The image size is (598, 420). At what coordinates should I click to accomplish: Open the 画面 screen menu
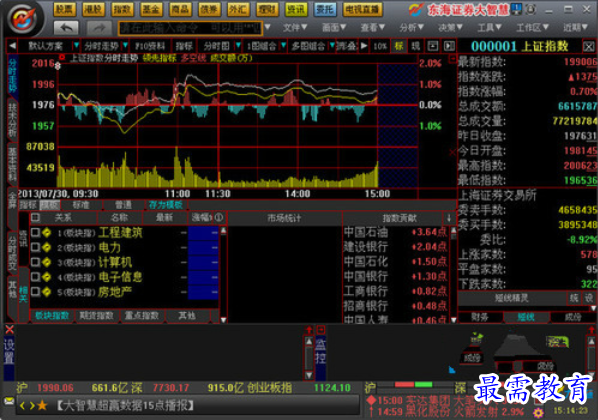pos(334,27)
